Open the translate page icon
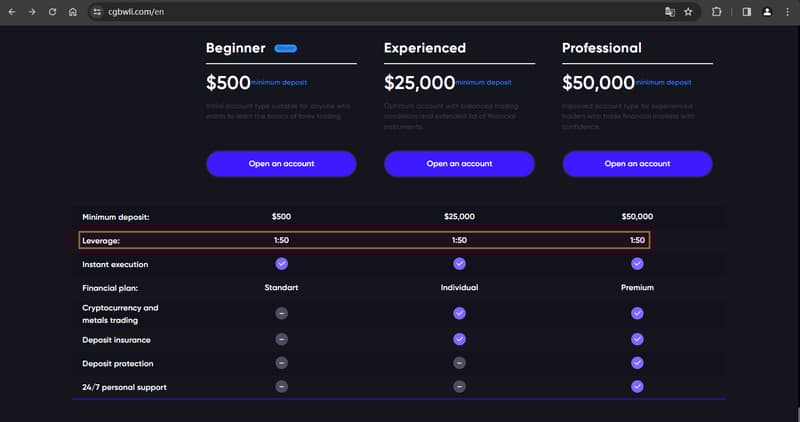The image size is (800, 422). pos(669,12)
